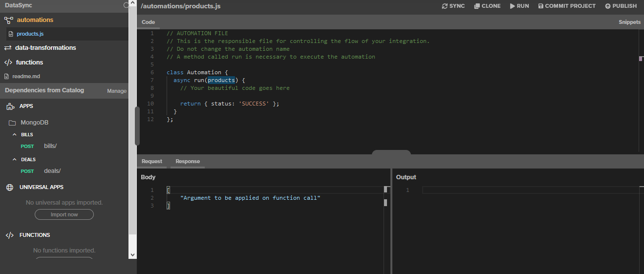This screenshot has width=644, height=274.
Task: Open products.js file in sidebar
Action: coord(30,34)
